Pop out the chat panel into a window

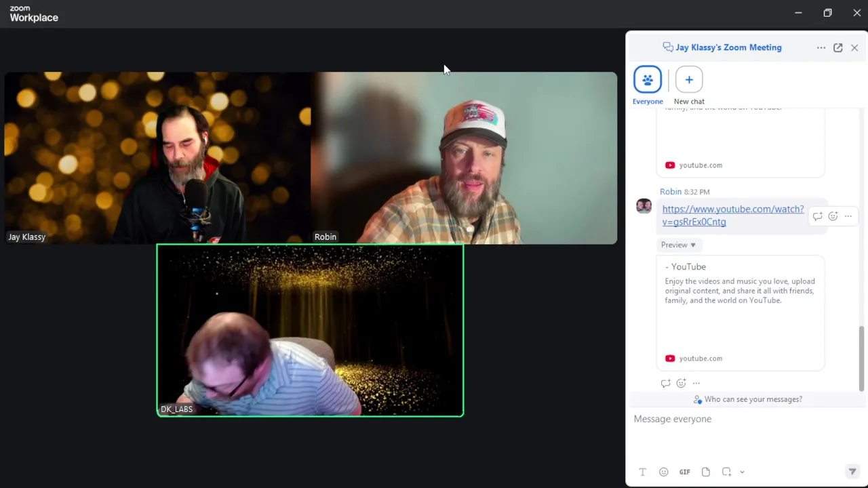click(838, 47)
